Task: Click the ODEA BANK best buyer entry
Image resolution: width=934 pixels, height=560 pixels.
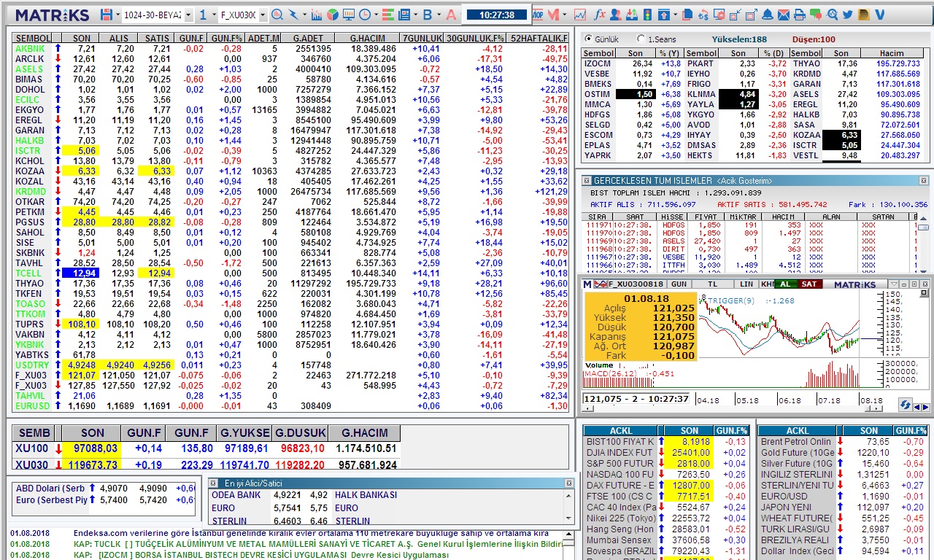Action: coord(236,495)
